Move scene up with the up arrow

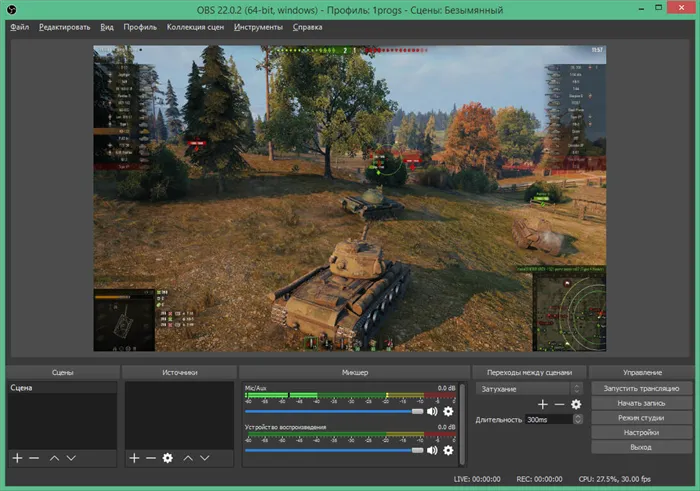54,458
